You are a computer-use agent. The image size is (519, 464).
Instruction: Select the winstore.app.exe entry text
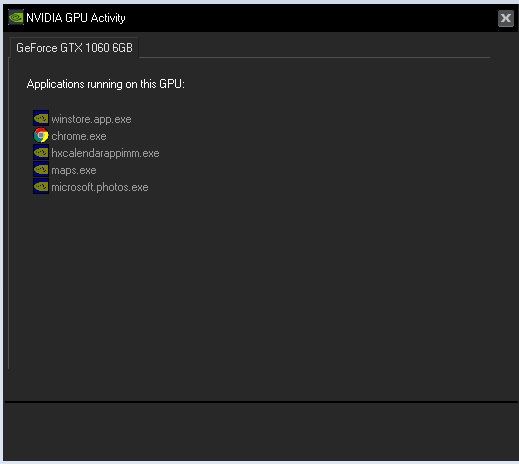[x=91, y=119]
